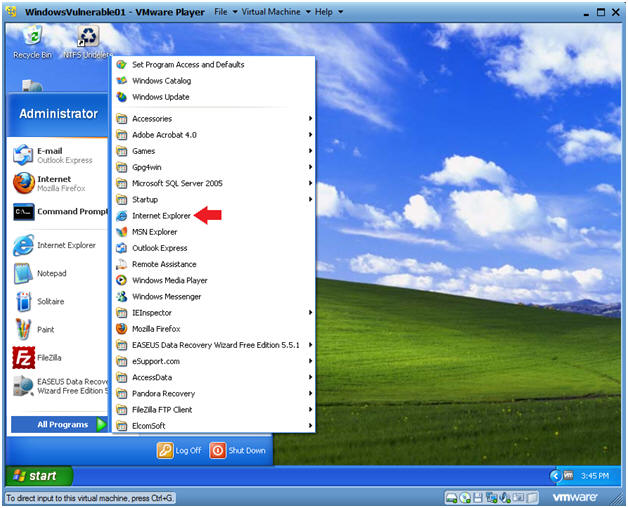
Task: Open Windows Catalog entry
Action: click(214, 81)
